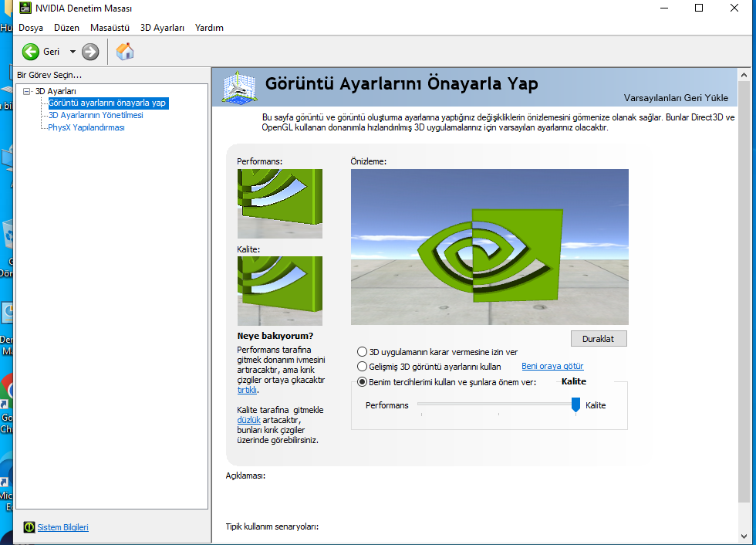The width and height of the screenshot is (756, 545).
Task: Click the tırtıklı help link
Action: 247,390
